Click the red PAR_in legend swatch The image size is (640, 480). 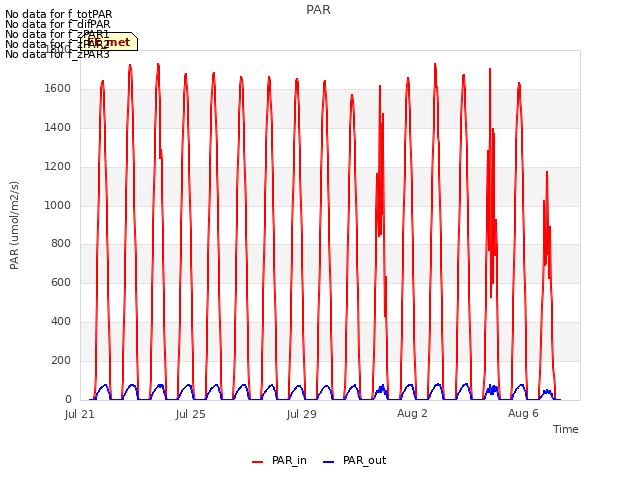point(258,462)
